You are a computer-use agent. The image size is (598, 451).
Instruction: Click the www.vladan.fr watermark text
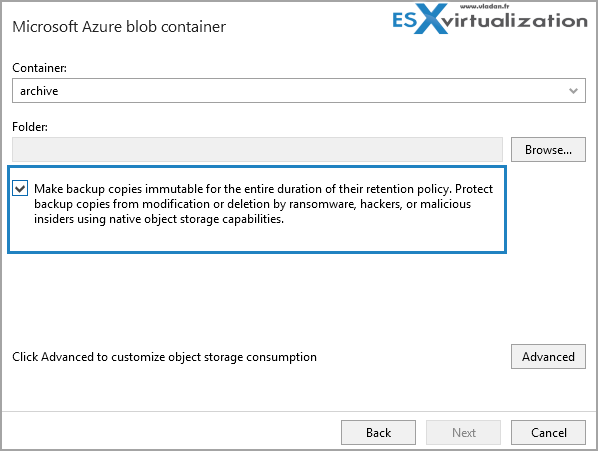484,6
